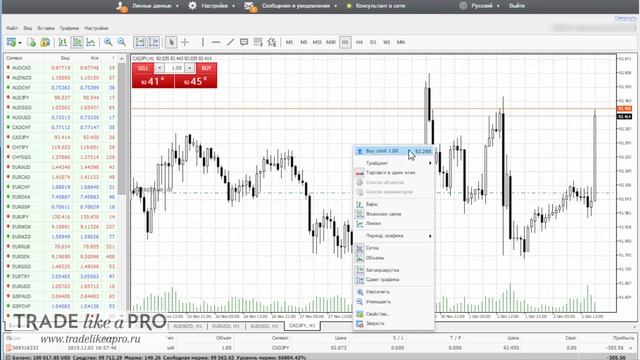Select the arrows objects tool icon
The width and height of the screenshot is (640, 360).
(x=272, y=42)
